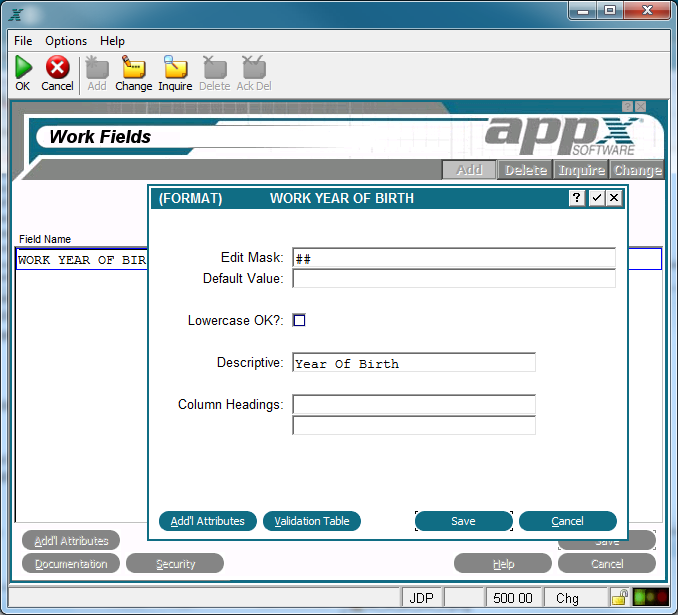Click the Descriptive field Year Of Birth
Screen dimensions: 678x615
point(414,362)
